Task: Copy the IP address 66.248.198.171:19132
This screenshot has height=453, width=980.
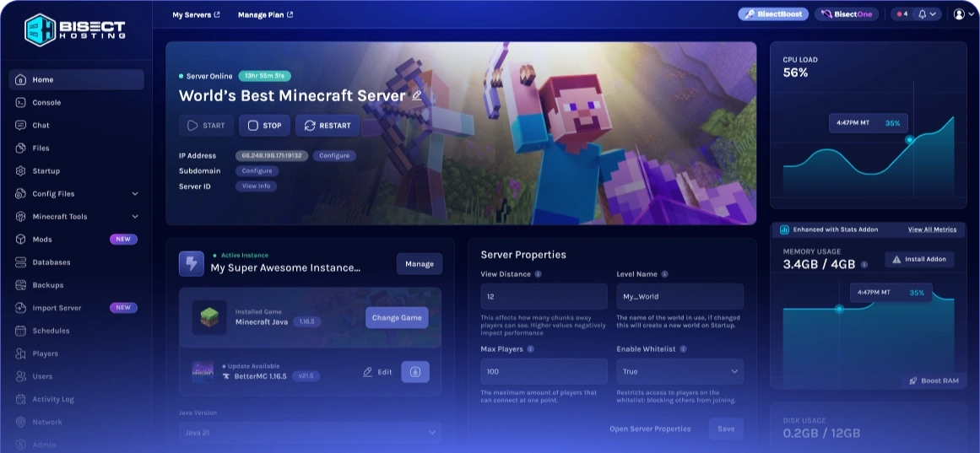Action: click(x=272, y=155)
